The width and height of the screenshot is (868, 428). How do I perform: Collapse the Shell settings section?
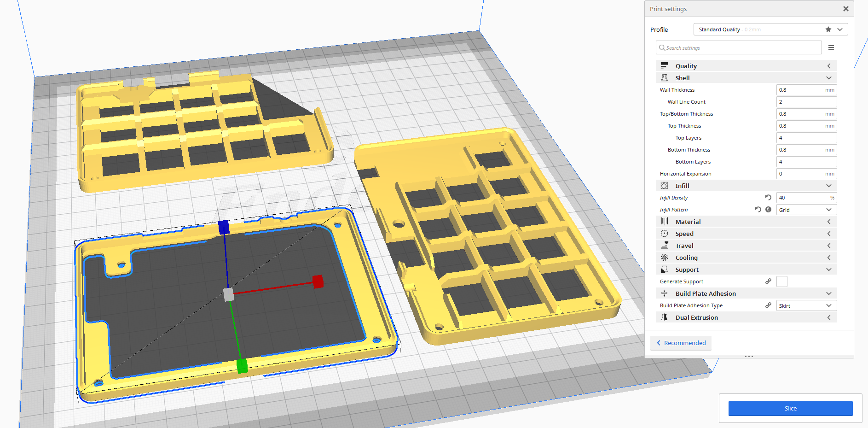828,77
